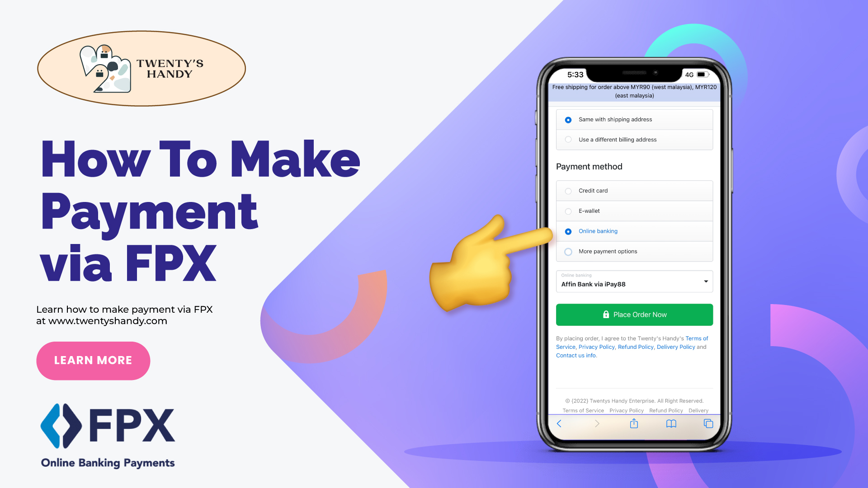Expand the More payment options section
This screenshot has width=868, height=488.
(568, 251)
